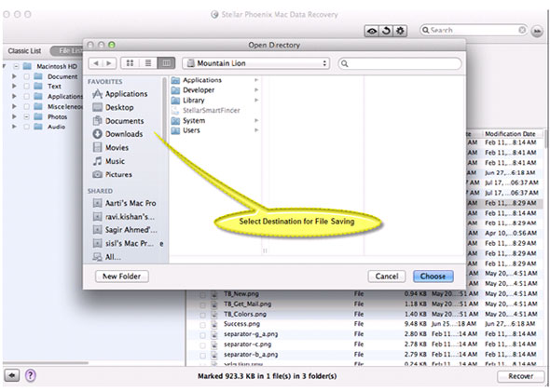
Task: Open the gear settings icon
Action: click(400, 31)
